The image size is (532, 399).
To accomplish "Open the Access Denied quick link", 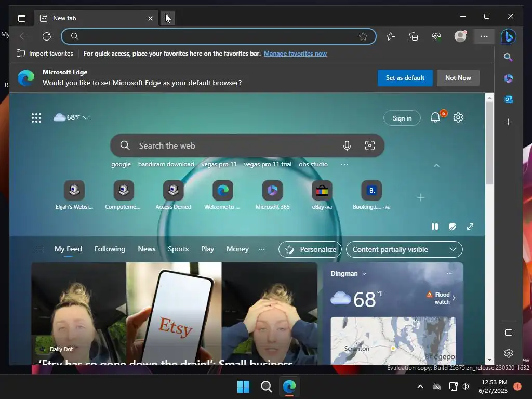I will click(174, 196).
